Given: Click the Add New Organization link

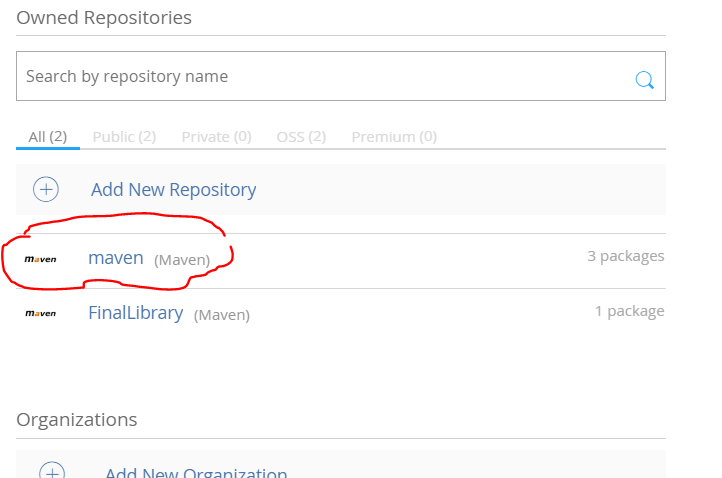Looking at the screenshot, I should pos(196,472).
